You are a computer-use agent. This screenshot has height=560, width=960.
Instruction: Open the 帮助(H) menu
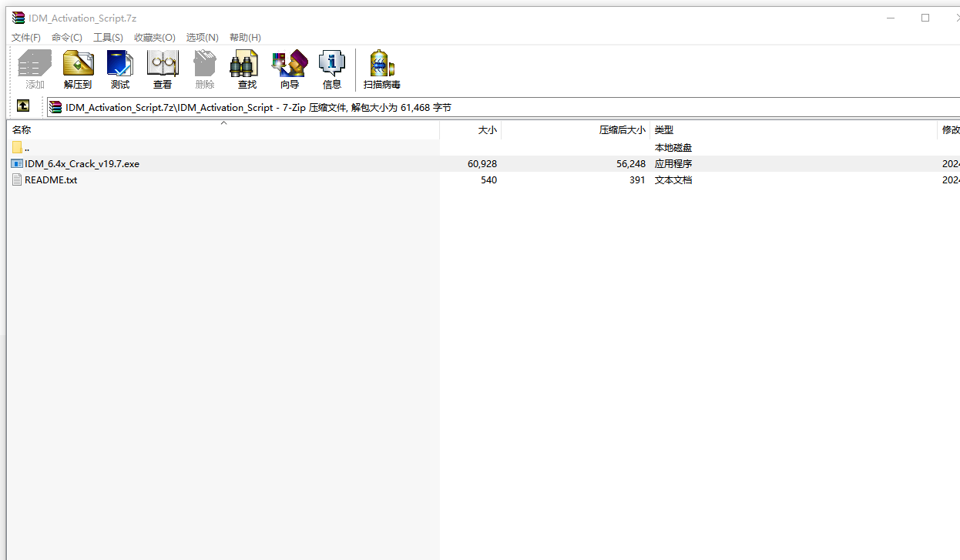coord(245,37)
